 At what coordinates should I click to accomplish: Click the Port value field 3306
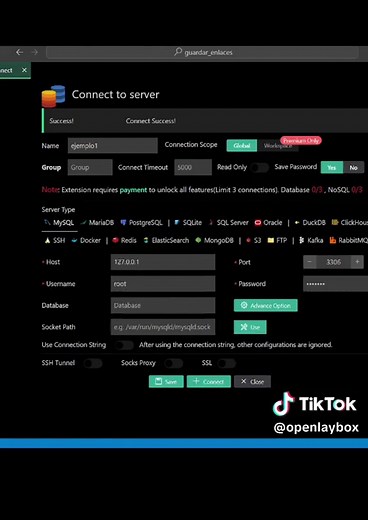(333, 262)
